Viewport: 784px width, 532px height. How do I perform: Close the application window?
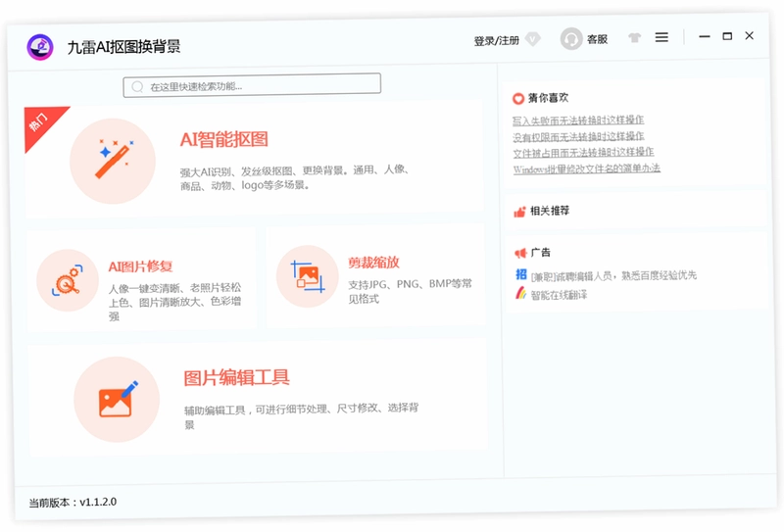click(749, 35)
